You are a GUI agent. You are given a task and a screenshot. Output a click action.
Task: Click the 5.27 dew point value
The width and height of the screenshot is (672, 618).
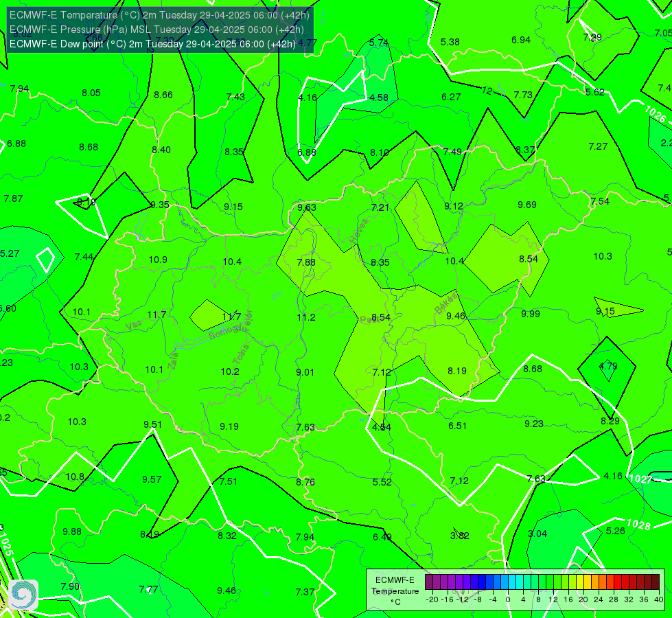pos(10,254)
